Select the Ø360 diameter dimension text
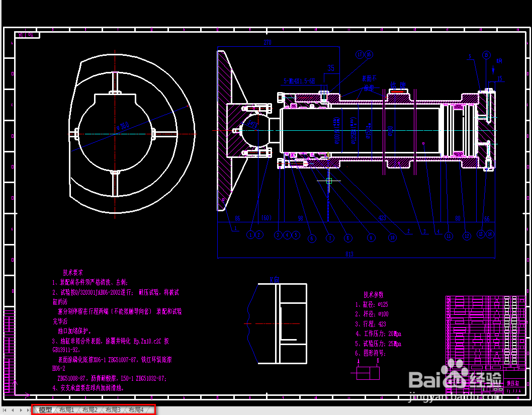Screen dimensions: 532x415 coord(123,126)
